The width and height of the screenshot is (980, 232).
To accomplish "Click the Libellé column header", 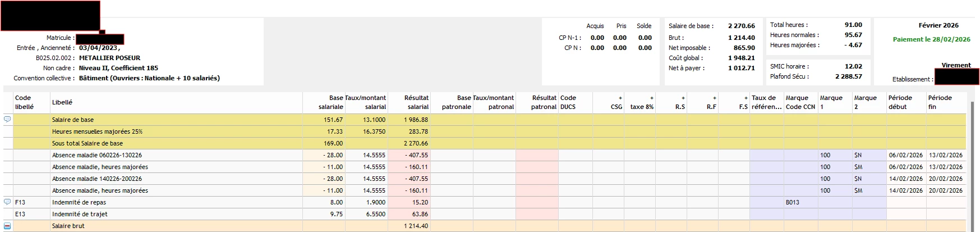I will (x=62, y=102).
